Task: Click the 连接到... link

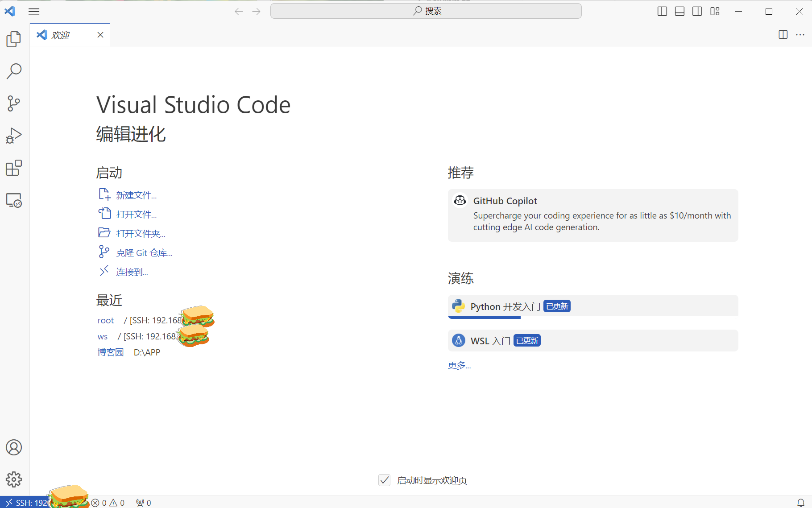Action: tap(132, 272)
